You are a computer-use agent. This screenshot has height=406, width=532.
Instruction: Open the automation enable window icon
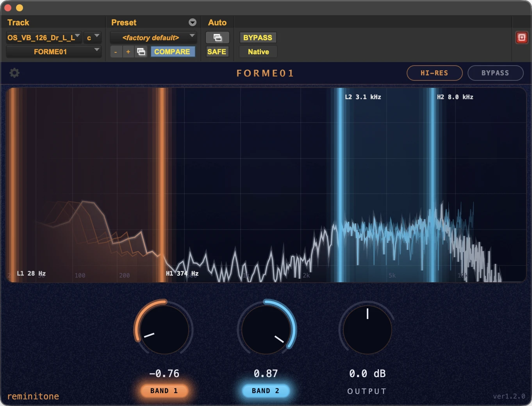(x=218, y=37)
